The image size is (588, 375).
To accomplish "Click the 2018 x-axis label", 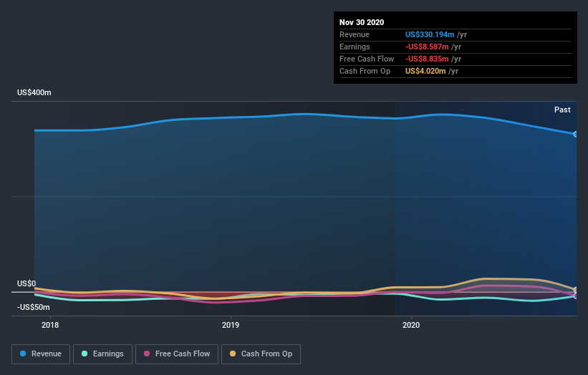I will (x=50, y=325).
